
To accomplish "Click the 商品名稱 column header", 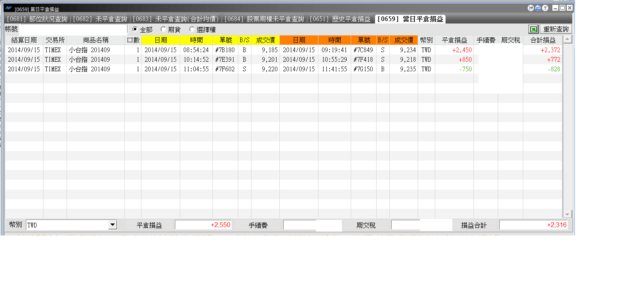I will point(96,40).
